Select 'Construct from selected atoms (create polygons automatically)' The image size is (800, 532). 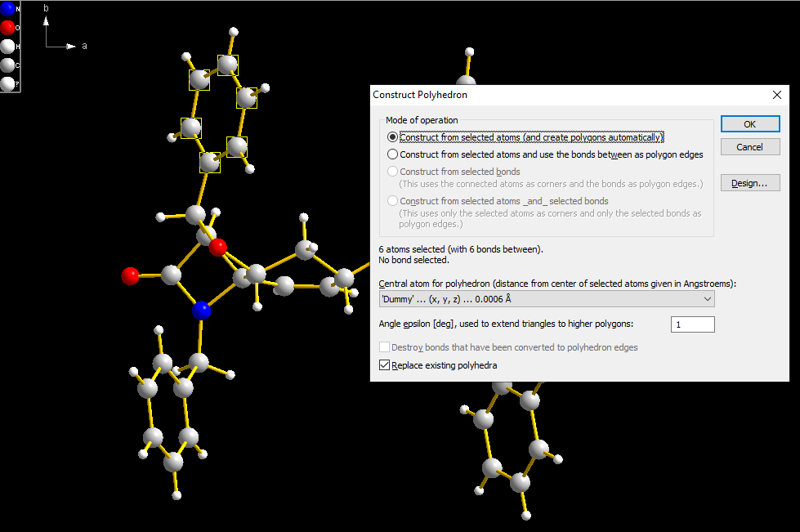tap(392, 136)
